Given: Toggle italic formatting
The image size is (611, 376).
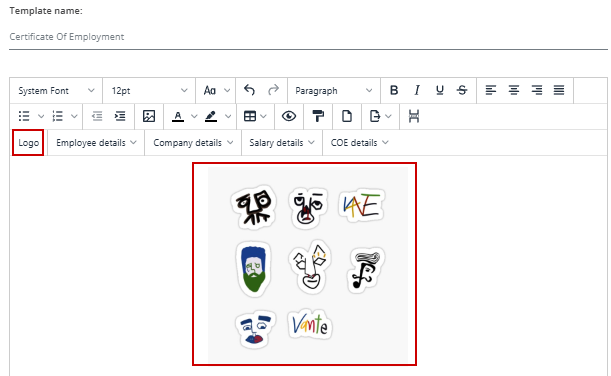Looking at the screenshot, I should 417,90.
